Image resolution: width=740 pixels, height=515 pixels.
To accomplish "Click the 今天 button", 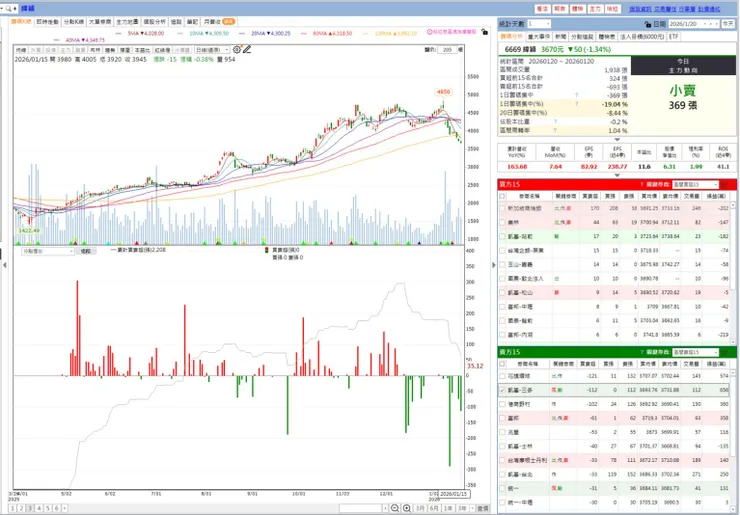I will coord(728,24).
